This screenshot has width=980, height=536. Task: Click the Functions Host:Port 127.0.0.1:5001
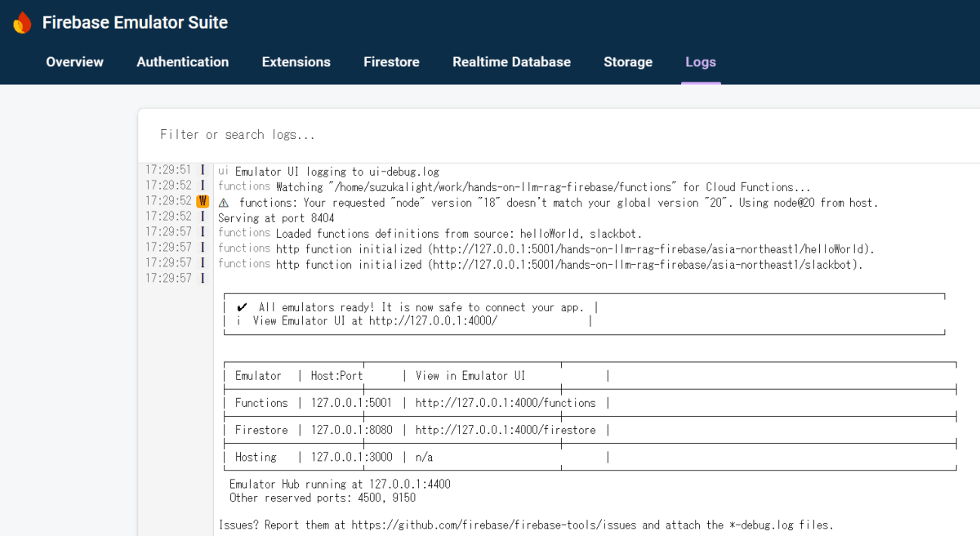tap(351, 403)
